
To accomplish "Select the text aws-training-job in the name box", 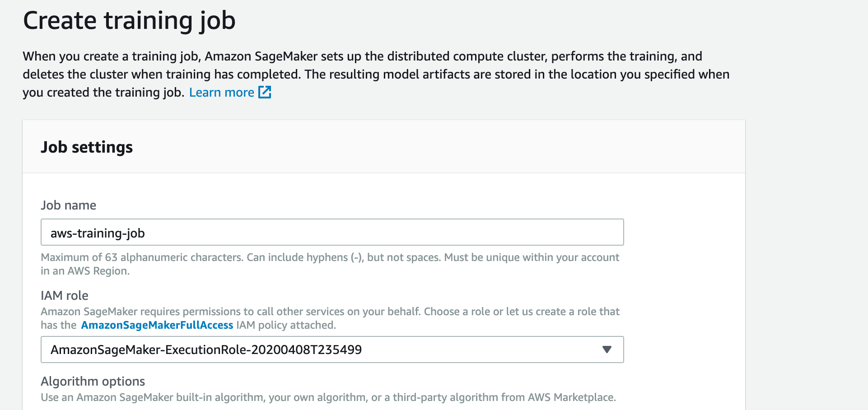I will pyautogui.click(x=98, y=233).
